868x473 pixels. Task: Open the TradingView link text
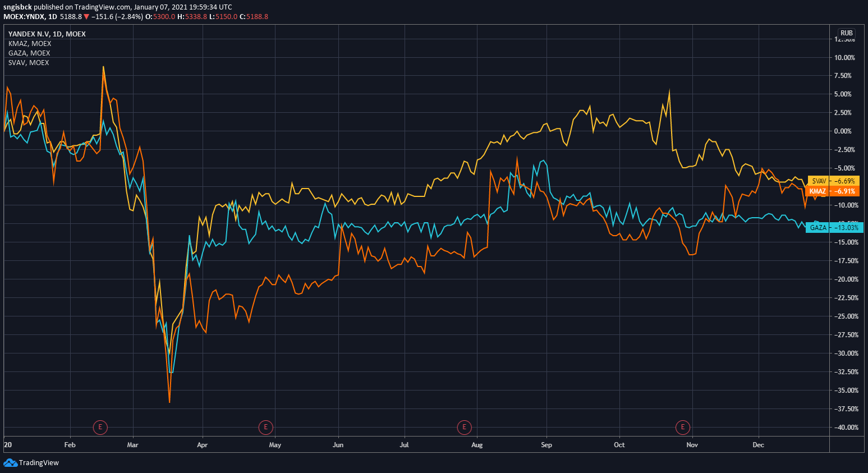39,463
